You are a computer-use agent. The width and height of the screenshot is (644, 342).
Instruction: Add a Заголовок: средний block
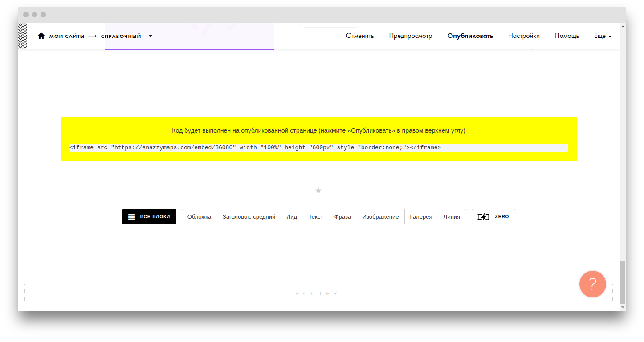click(249, 217)
